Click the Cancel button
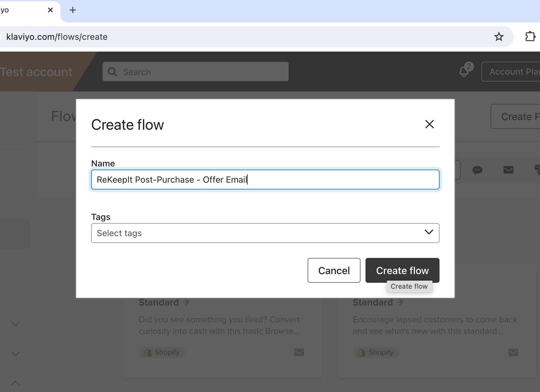This screenshot has width=540, height=392. click(334, 270)
